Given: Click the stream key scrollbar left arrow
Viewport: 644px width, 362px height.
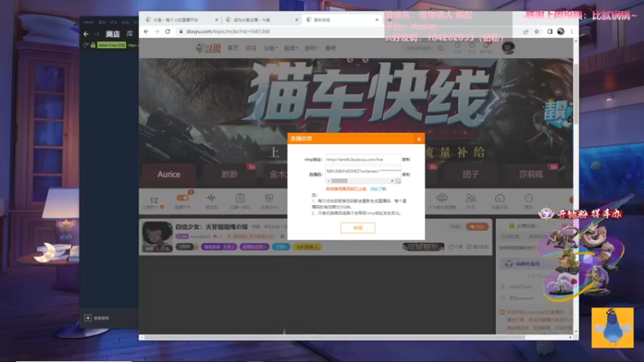Looking at the screenshot, I should (328, 181).
